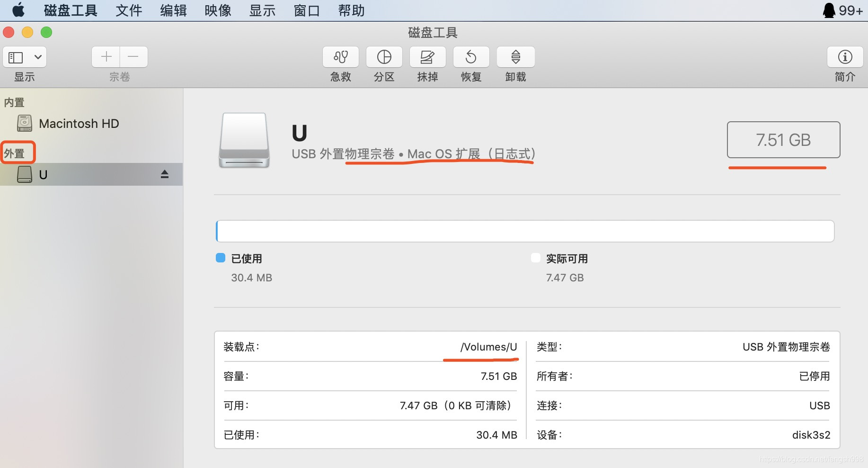The height and width of the screenshot is (468, 868).
Task: Click the white 实际可用 legend swatch
Action: pos(536,258)
